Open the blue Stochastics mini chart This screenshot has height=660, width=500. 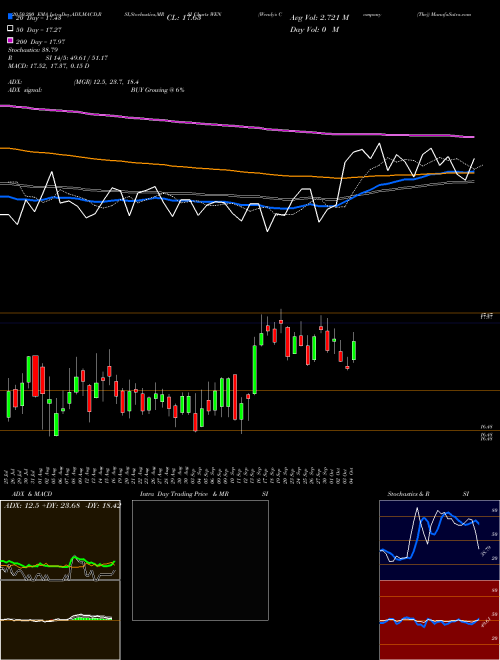coord(439,540)
